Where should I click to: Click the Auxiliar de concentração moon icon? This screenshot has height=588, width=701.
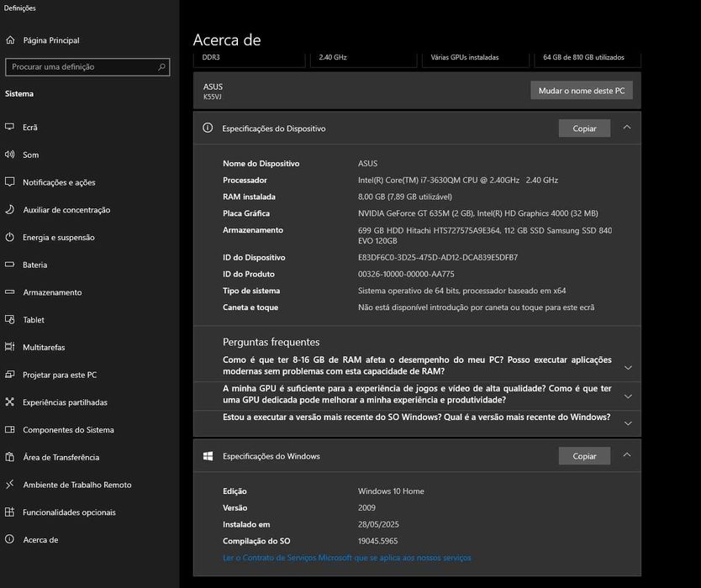click(x=10, y=210)
